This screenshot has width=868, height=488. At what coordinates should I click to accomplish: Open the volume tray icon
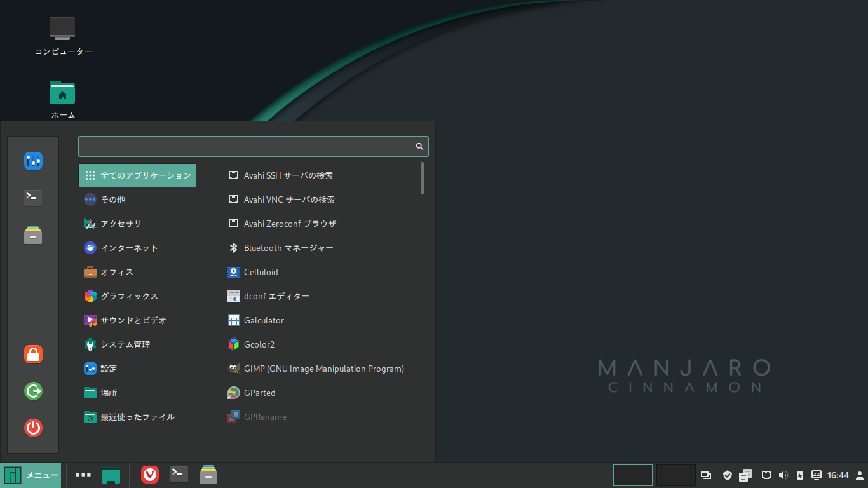(x=783, y=475)
